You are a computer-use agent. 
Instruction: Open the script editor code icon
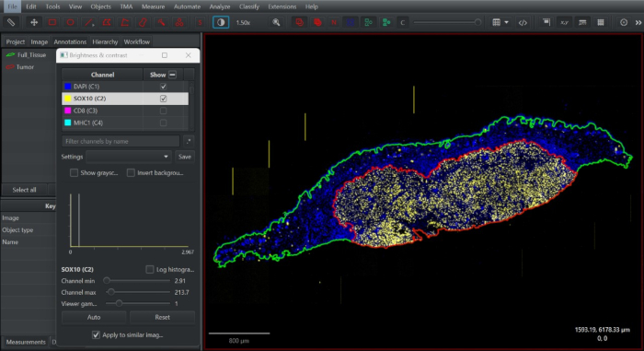tap(523, 22)
